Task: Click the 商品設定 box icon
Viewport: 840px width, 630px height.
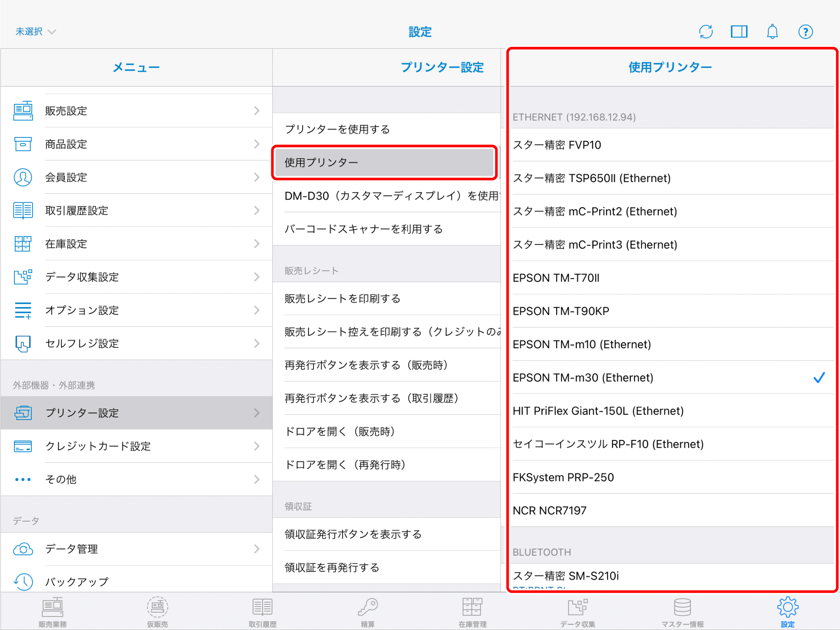Action: pos(23,144)
